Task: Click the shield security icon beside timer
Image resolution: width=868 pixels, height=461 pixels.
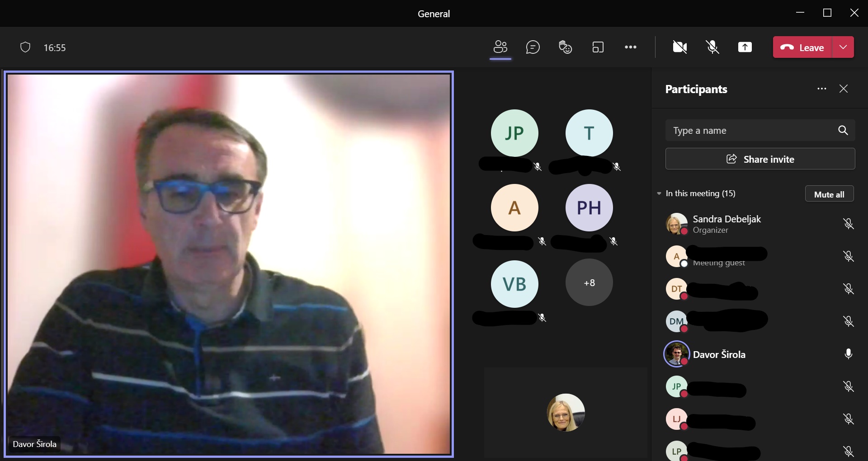Action: click(25, 47)
